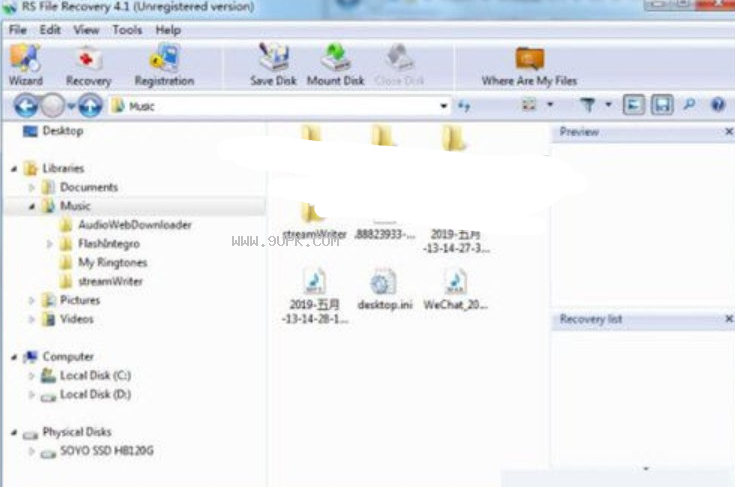The height and width of the screenshot is (487, 735).
Task: Open the File menu
Action: tap(18, 30)
